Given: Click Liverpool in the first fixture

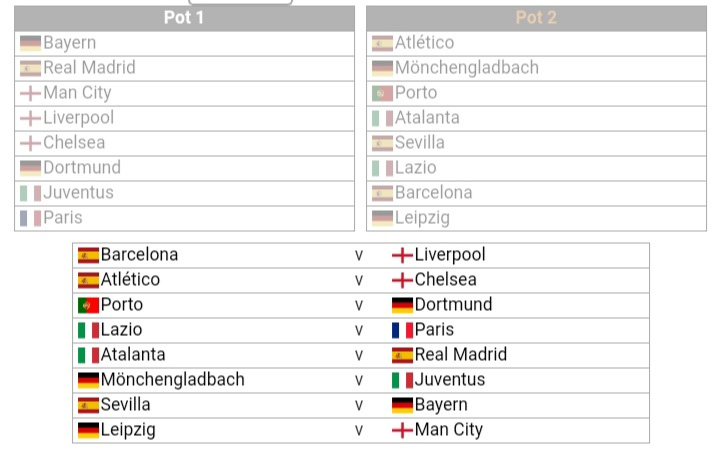Looking at the screenshot, I should (x=450, y=255).
